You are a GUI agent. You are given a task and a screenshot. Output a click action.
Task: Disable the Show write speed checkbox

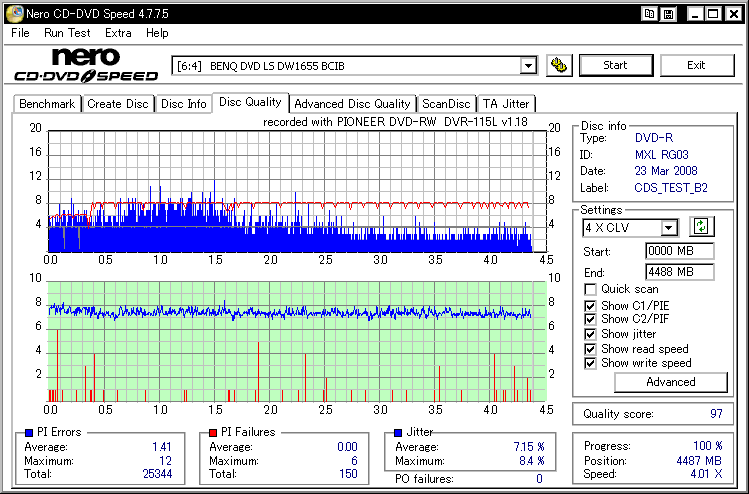point(591,364)
